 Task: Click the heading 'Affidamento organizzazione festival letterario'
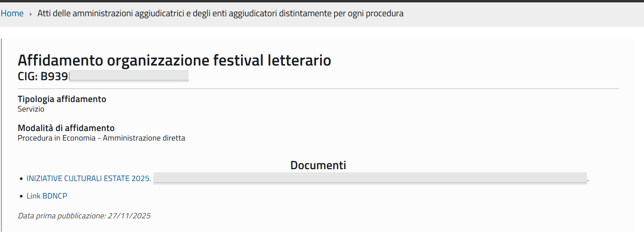(174, 60)
